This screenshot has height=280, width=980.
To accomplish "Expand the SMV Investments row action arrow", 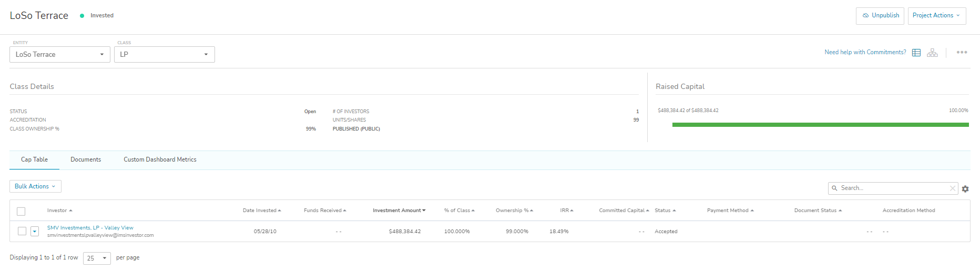I will pos(35,231).
